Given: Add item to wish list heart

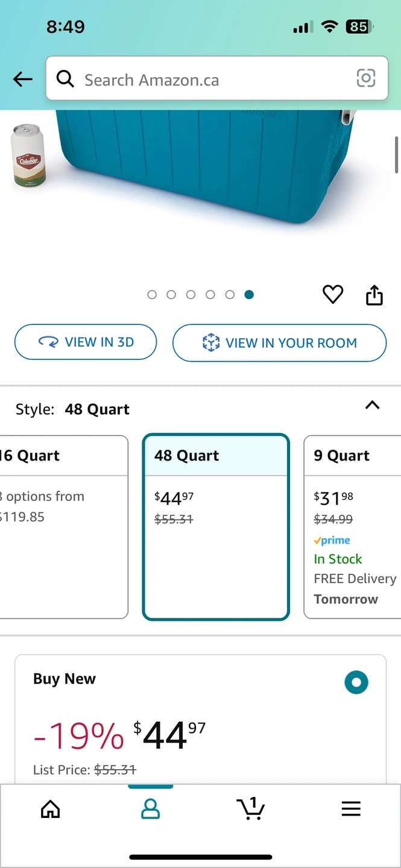Looking at the screenshot, I should [x=333, y=294].
